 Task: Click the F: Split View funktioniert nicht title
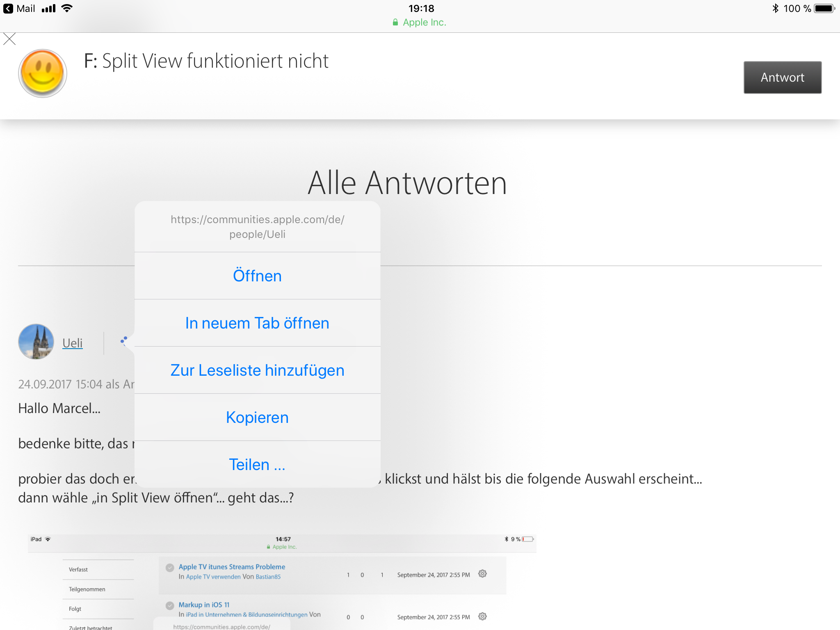(206, 61)
